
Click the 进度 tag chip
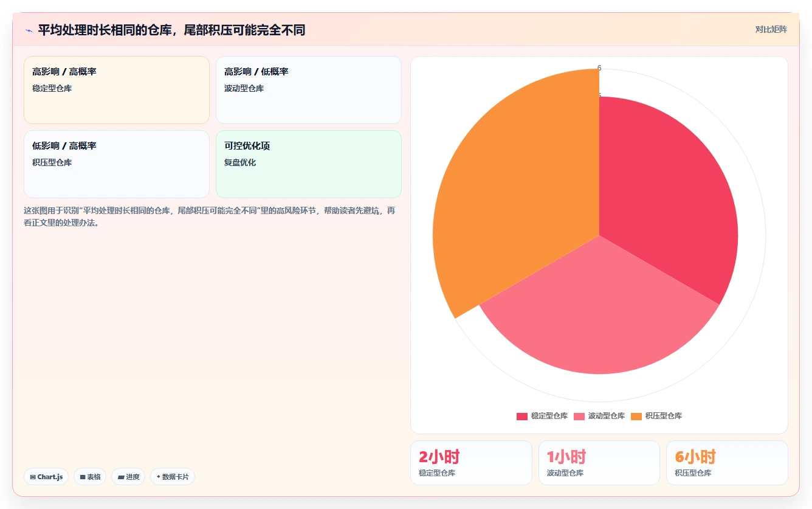click(128, 477)
